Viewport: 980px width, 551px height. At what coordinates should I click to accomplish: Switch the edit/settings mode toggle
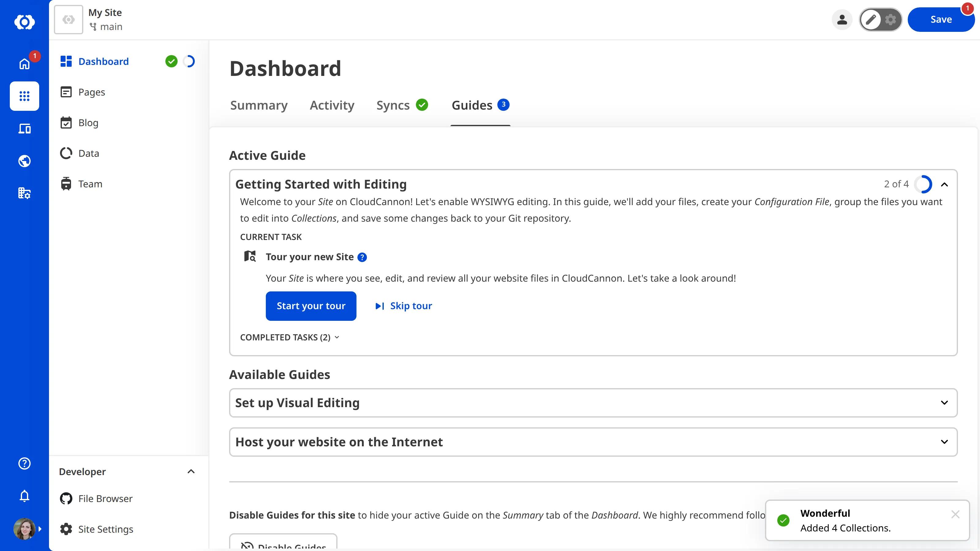click(x=880, y=19)
